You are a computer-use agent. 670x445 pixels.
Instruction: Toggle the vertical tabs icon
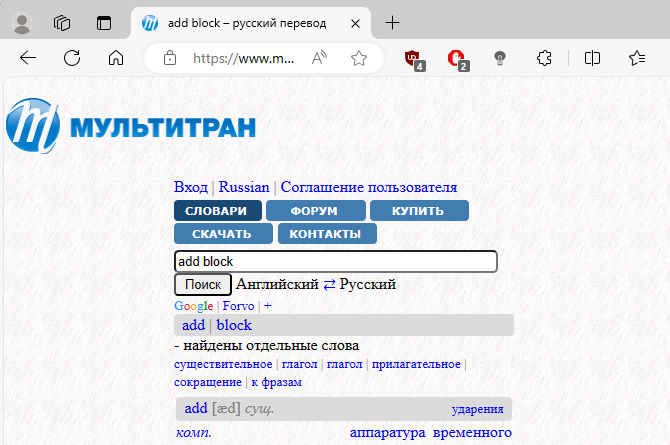tap(104, 23)
